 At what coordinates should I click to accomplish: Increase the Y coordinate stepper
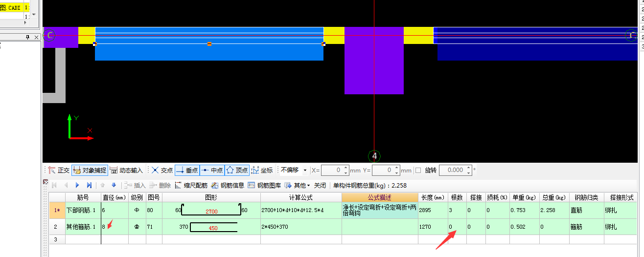click(396, 168)
